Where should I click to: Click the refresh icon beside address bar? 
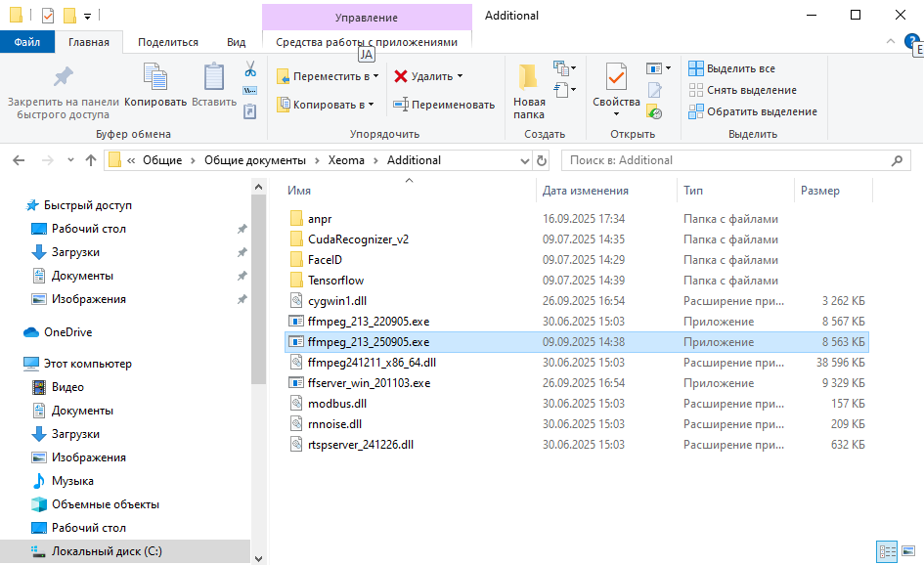[543, 159]
